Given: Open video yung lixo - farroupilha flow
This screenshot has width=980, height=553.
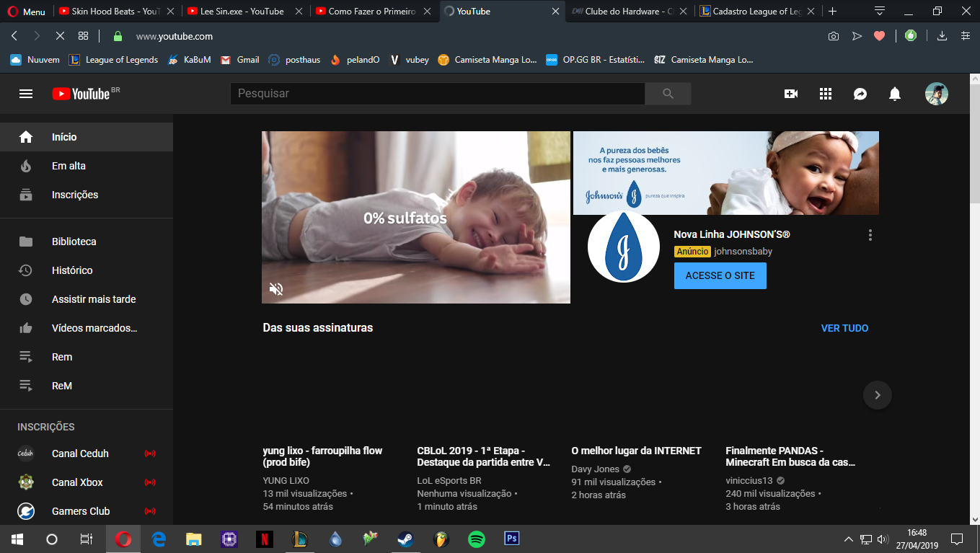Looking at the screenshot, I should pos(322,456).
